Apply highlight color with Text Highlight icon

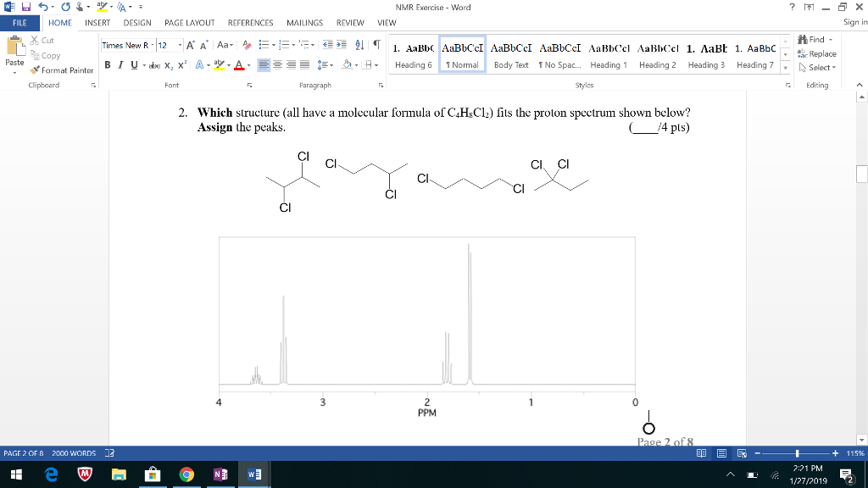coord(218,64)
